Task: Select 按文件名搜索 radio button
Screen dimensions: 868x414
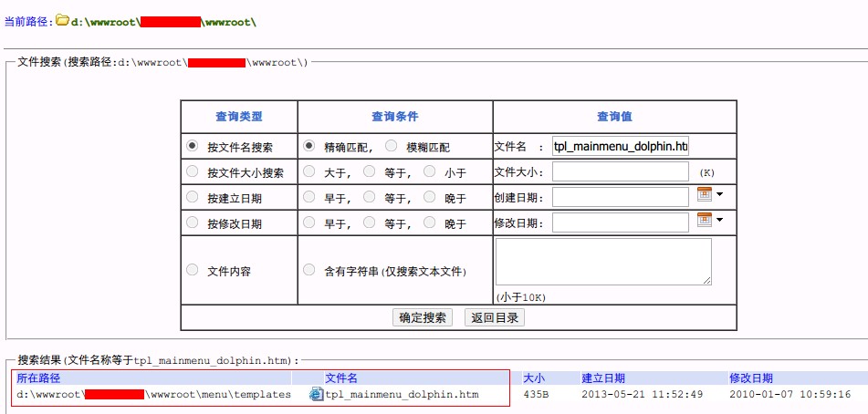Action: (x=193, y=146)
